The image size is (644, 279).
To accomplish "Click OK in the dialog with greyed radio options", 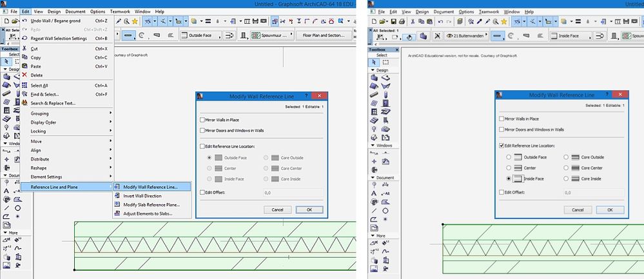I will pyautogui.click(x=309, y=209).
